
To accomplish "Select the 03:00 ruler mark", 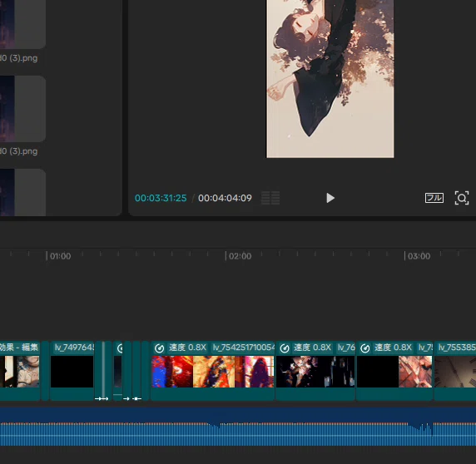I will tap(419, 256).
